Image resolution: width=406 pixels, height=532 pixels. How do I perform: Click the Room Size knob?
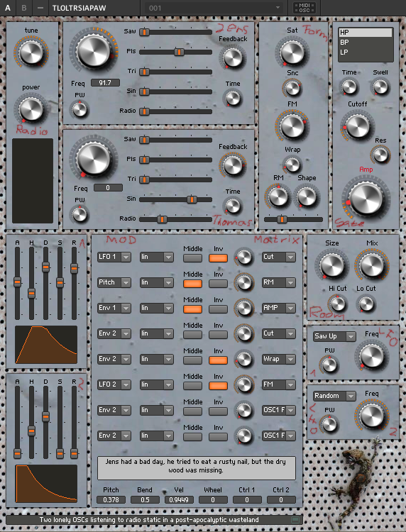click(x=331, y=265)
